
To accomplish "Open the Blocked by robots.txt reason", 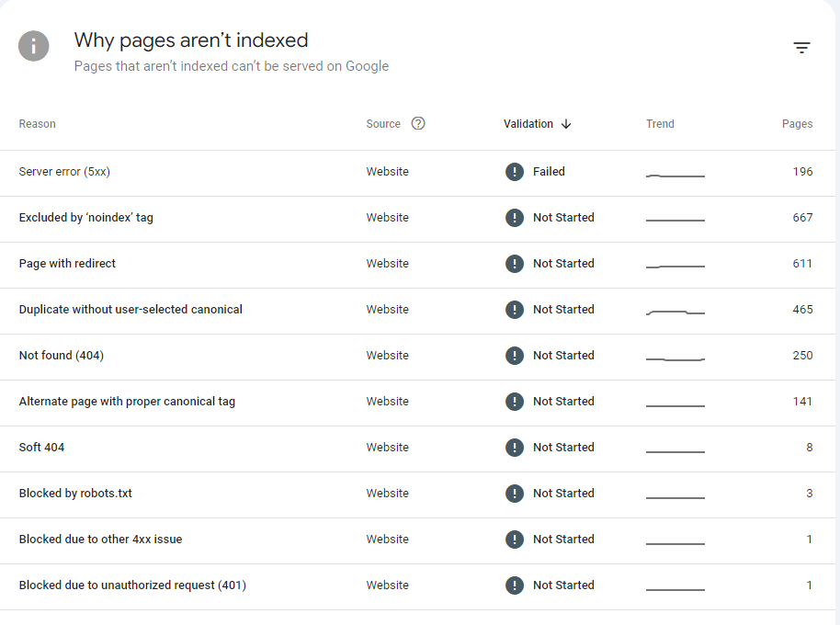I will pyautogui.click(x=75, y=494).
